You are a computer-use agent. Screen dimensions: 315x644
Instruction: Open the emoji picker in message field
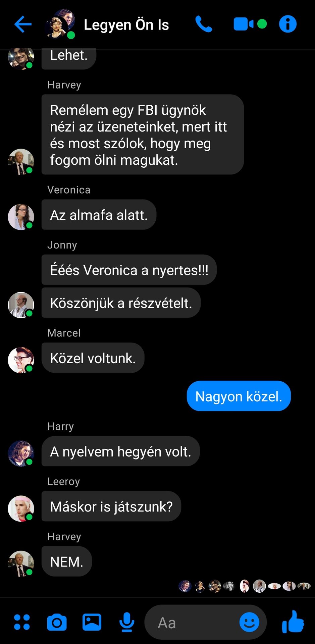click(x=249, y=622)
